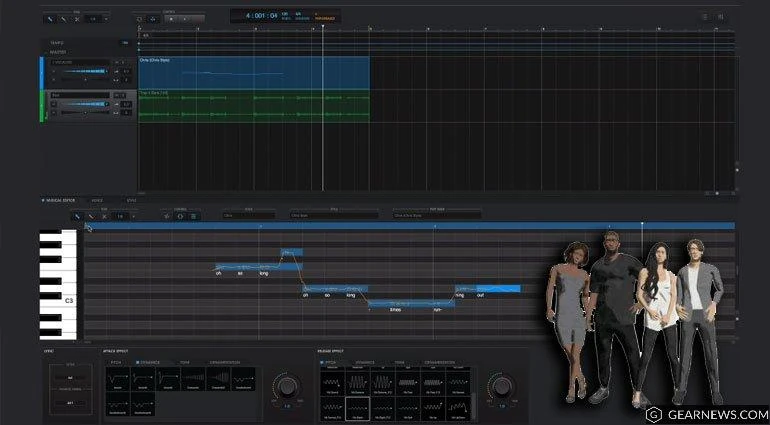
Task: Open the Style selection field in the editor
Action: [334, 215]
